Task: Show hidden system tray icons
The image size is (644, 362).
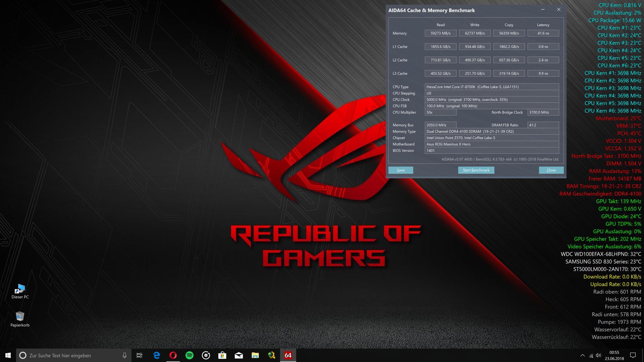Action: coord(582,355)
